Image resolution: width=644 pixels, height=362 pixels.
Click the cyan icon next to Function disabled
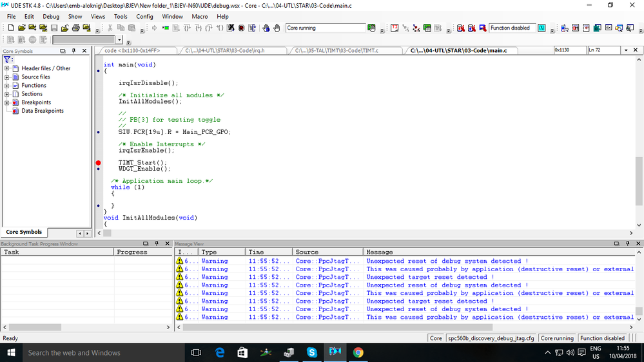(x=542, y=28)
